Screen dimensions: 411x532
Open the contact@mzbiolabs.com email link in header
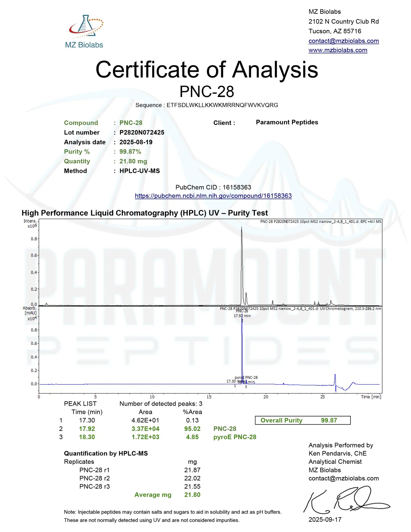pos(344,41)
